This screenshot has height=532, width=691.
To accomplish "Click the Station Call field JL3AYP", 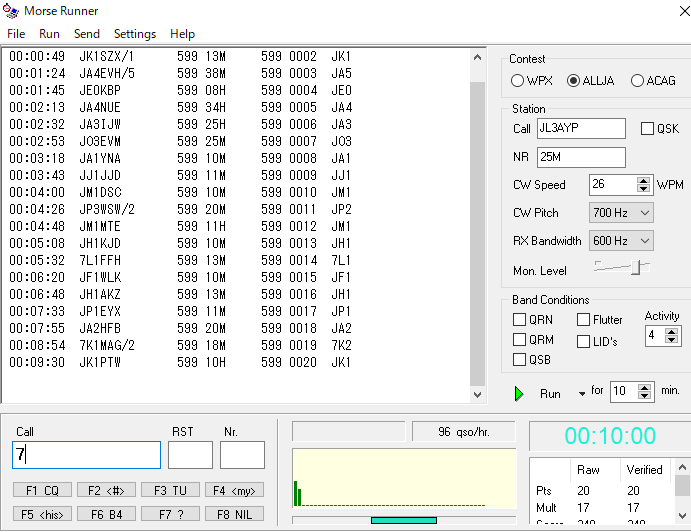I will click(581, 128).
